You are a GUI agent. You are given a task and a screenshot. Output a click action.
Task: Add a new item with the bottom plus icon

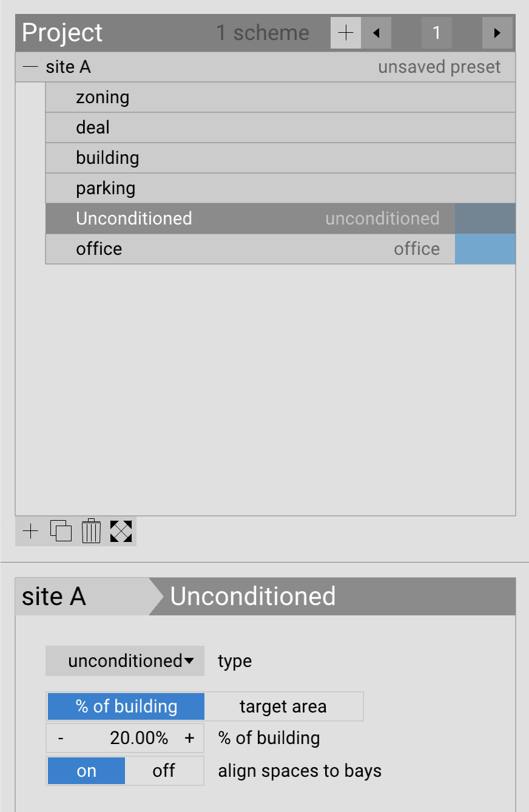click(29, 531)
